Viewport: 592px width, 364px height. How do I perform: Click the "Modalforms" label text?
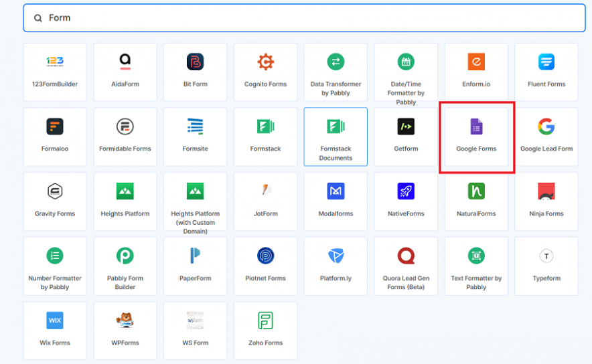pos(336,213)
